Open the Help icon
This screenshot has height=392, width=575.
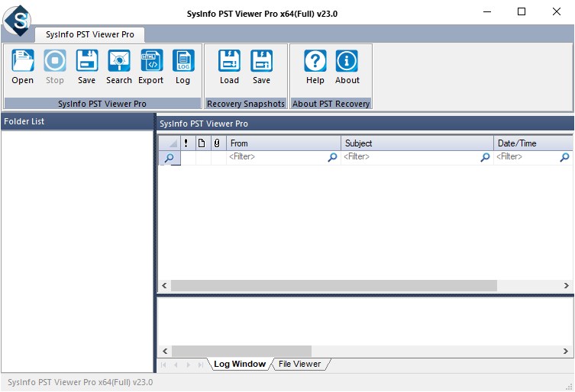315,67
